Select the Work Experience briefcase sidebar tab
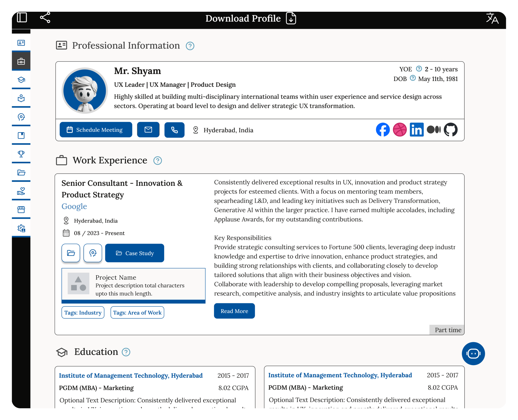Viewport: 518px width, 420px height. pos(21,61)
